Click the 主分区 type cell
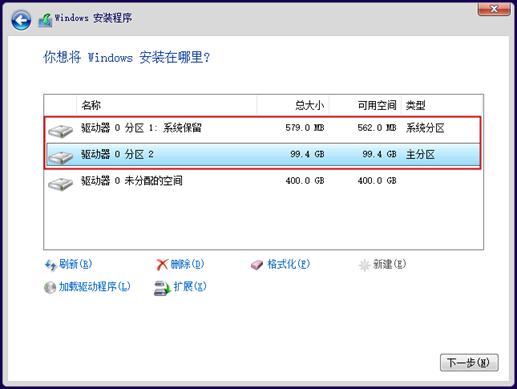 pyautogui.click(x=420, y=154)
